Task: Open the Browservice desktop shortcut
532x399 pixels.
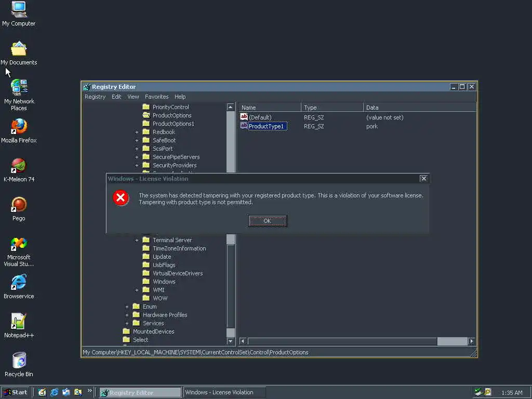Action: click(x=19, y=287)
